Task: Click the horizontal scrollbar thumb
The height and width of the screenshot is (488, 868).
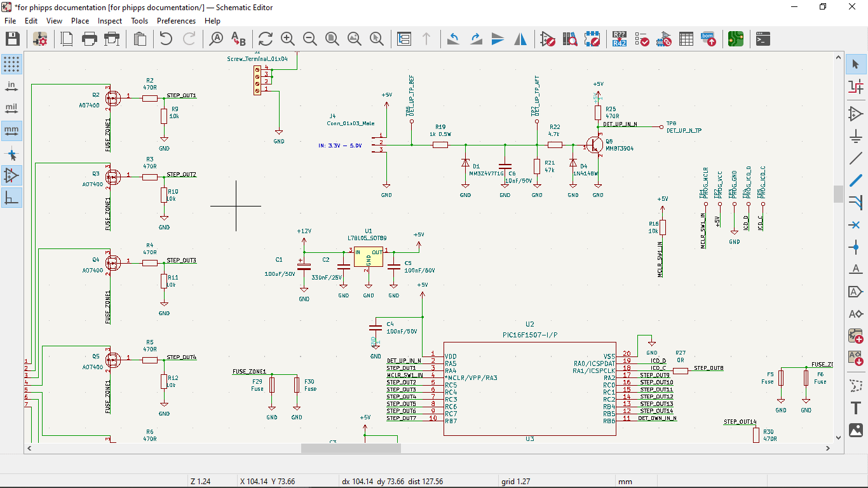Action: pos(351,448)
